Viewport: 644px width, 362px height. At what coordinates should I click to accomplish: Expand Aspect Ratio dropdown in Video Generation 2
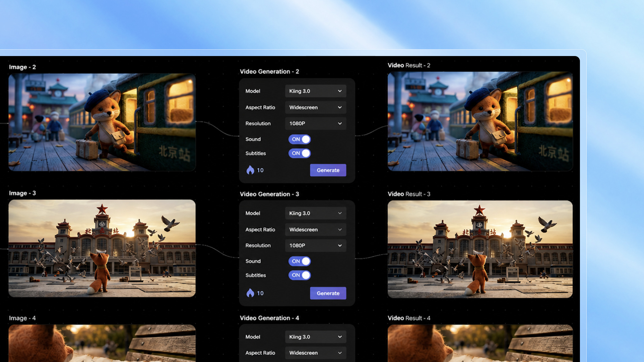click(x=316, y=107)
